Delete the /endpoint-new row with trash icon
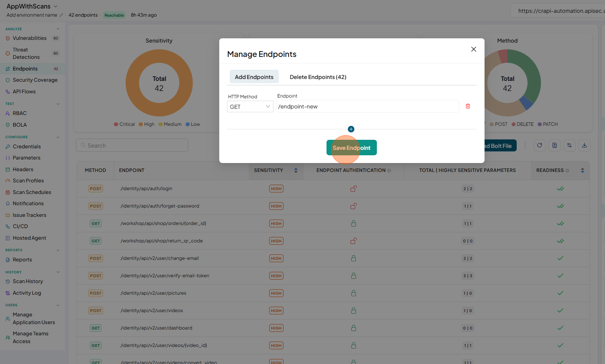Screen dimensions: 605x364 (468, 106)
